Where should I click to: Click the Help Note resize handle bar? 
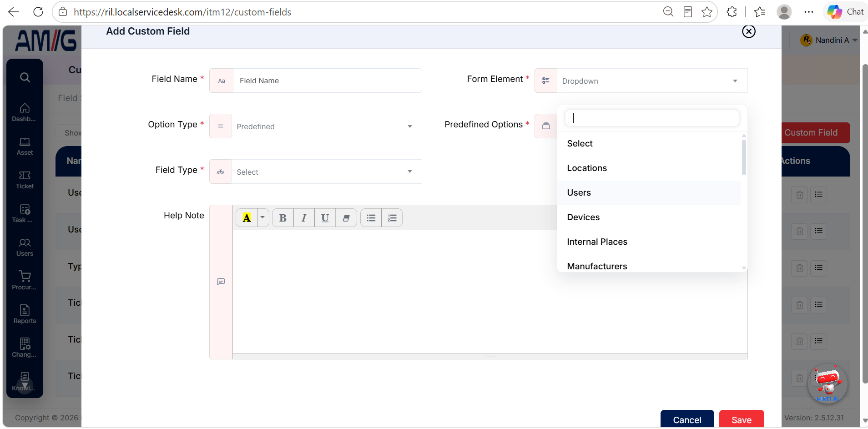(x=490, y=356)
